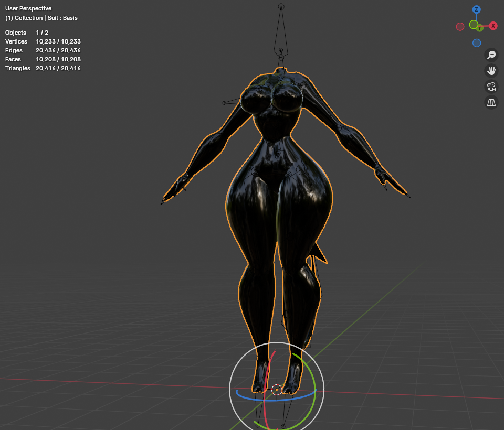The height and width of the screenshot is (430, 504).
Task: Click the '(1) Collection | Suit : Basis' text
Action: pyautogui.click(x=41, y=18)
